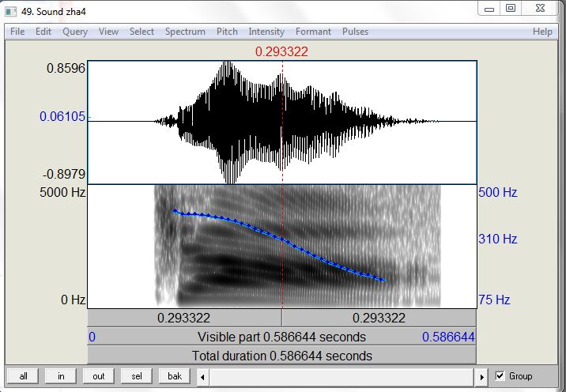Click the window end time '0.586644' in blue

pos(448,337)
